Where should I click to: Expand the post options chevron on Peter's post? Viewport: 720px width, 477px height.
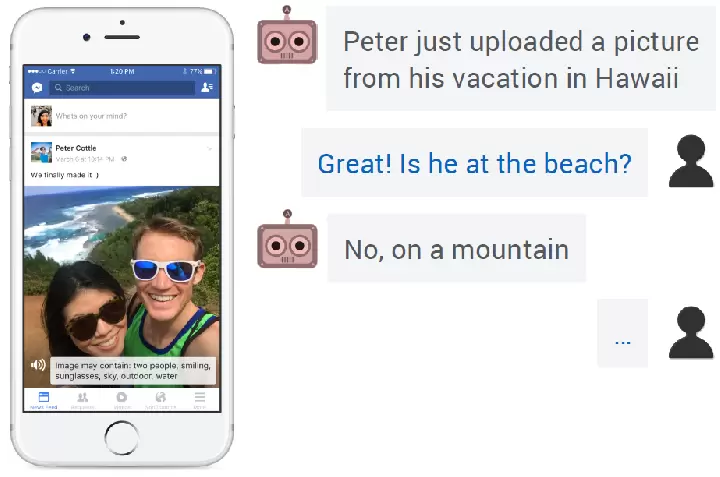[210, 148]
